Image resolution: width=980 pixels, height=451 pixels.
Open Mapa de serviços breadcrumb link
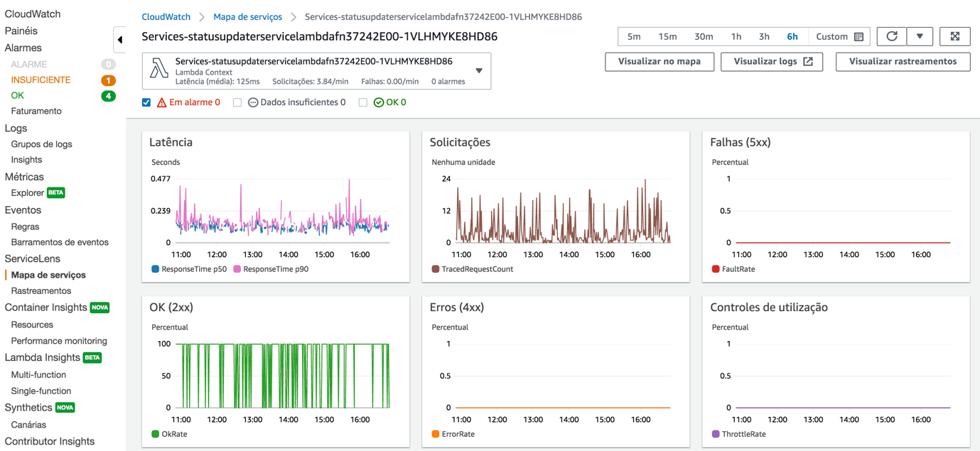[247, 17]
